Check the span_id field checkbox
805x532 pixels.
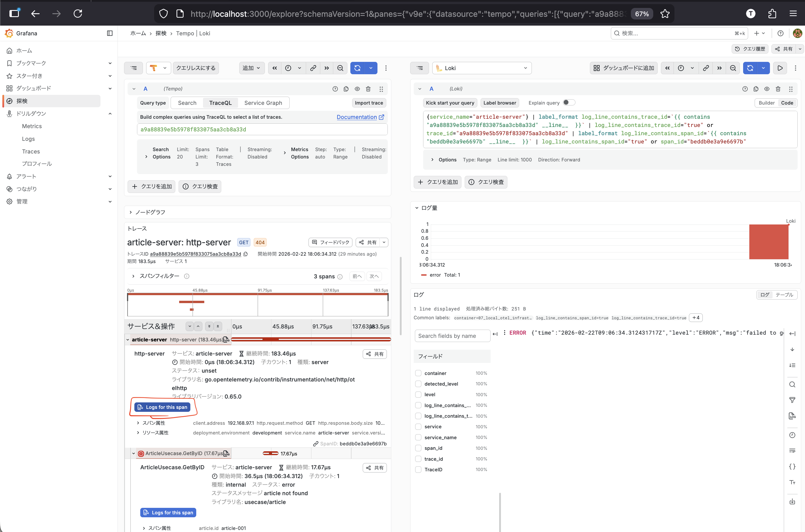[x=418, y=448]
